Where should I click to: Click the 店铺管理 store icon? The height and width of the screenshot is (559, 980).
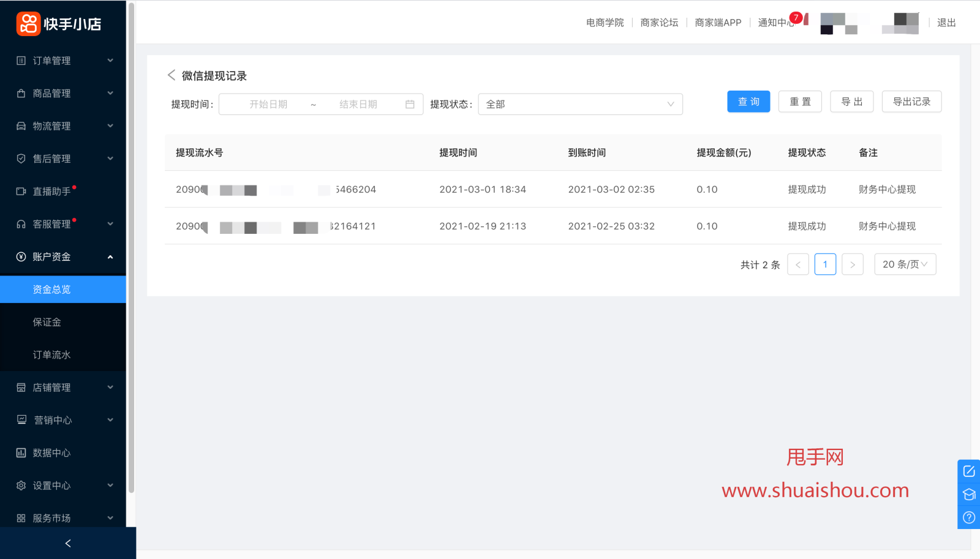click(x=21, y=388)
